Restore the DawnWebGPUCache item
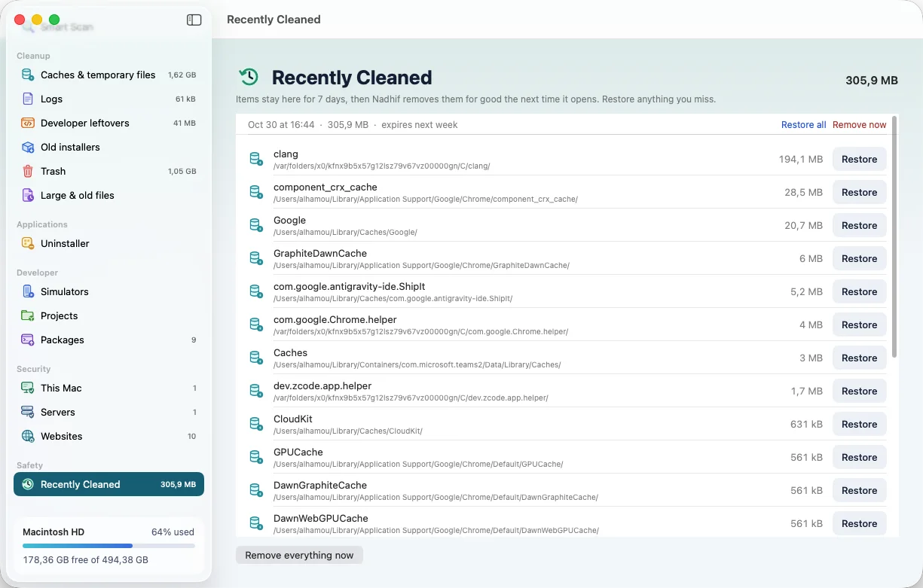The height and width of the screenshot is (588, 923). (x=859, y=523)
